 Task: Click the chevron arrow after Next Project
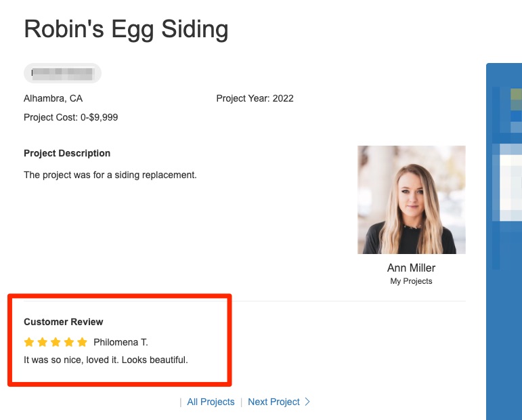click(307, 402)
